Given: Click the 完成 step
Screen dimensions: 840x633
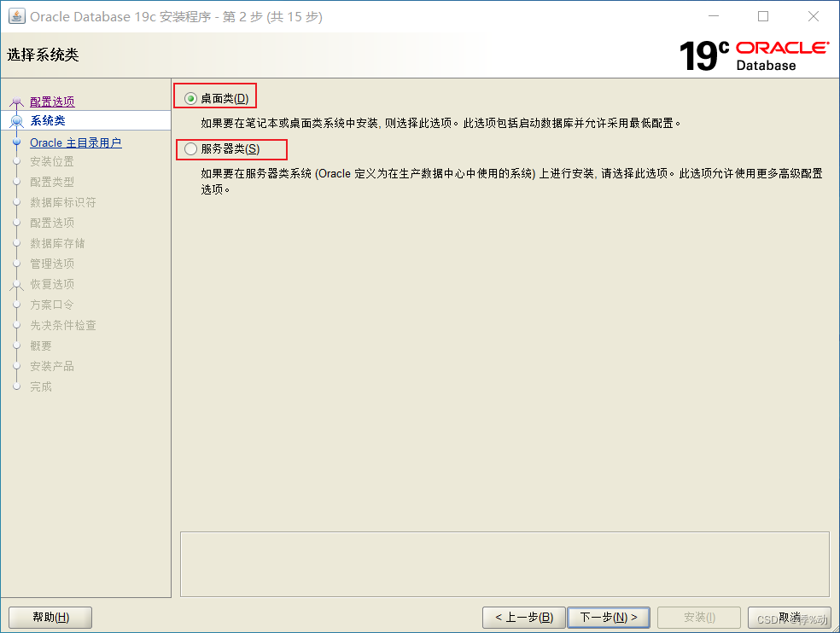Looking at the screenshot, I should pyautogui.click(x=41, y=386).
